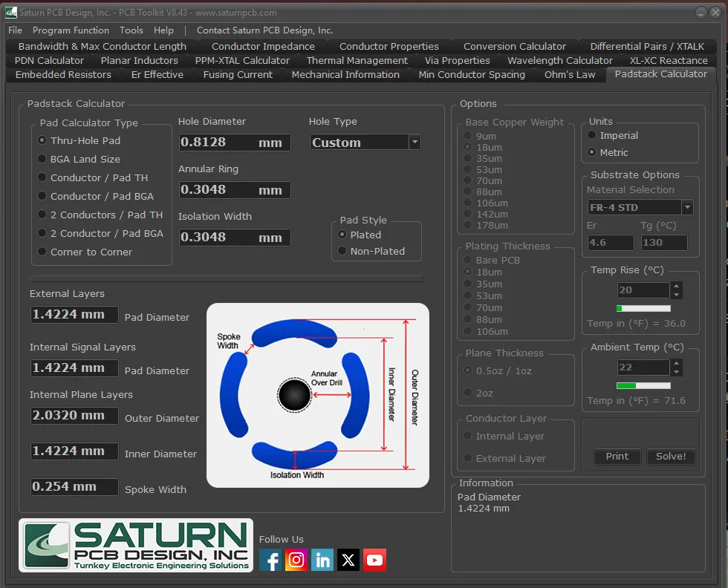
Task: Open Min Conductor Spacing tab
Action: [472, 74]
